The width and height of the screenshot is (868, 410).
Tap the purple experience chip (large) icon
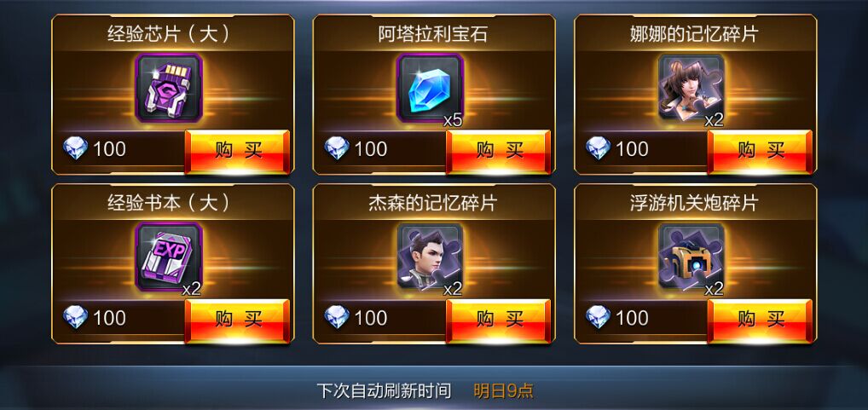coord(169,89)
